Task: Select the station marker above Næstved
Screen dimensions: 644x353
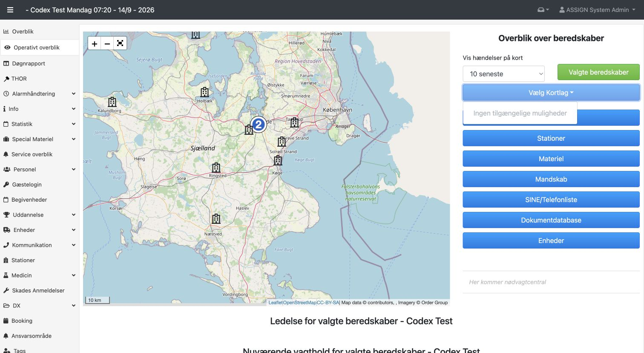Action: click(216, 219)
